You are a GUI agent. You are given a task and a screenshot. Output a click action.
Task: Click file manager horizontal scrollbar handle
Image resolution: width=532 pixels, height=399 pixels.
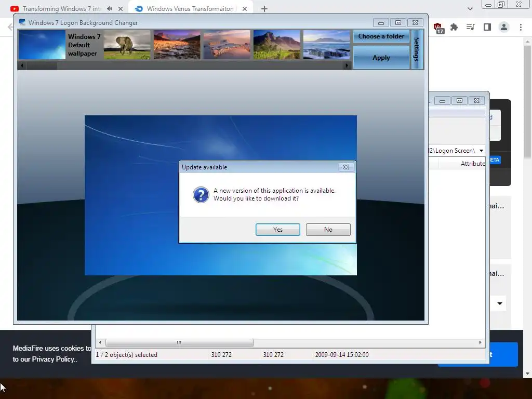[179, 343]
